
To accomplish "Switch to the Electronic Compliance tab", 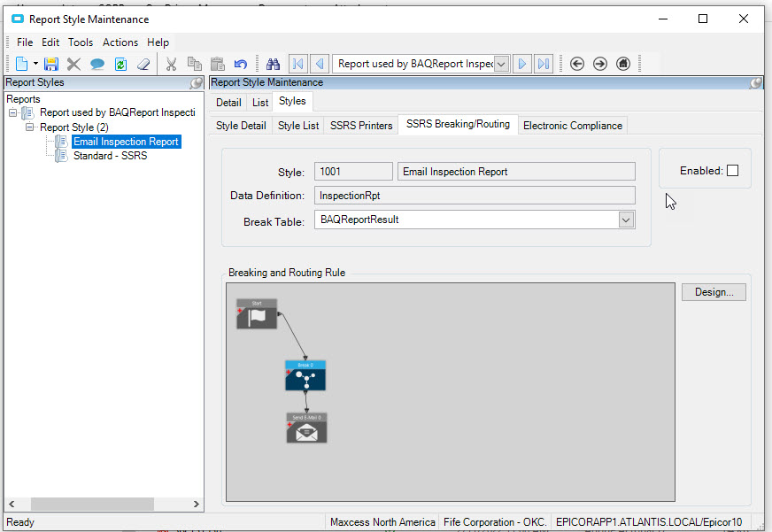I will point(572,126).
